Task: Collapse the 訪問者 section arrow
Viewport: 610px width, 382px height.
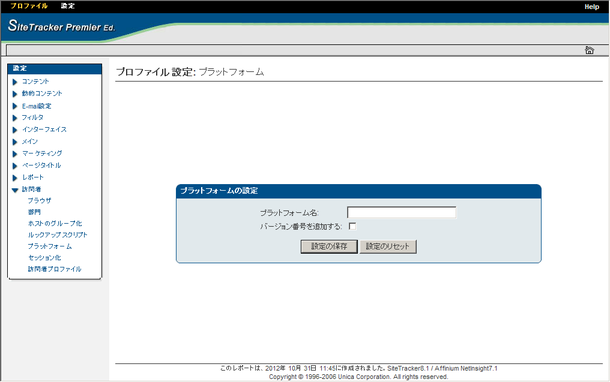Action: 15,190
